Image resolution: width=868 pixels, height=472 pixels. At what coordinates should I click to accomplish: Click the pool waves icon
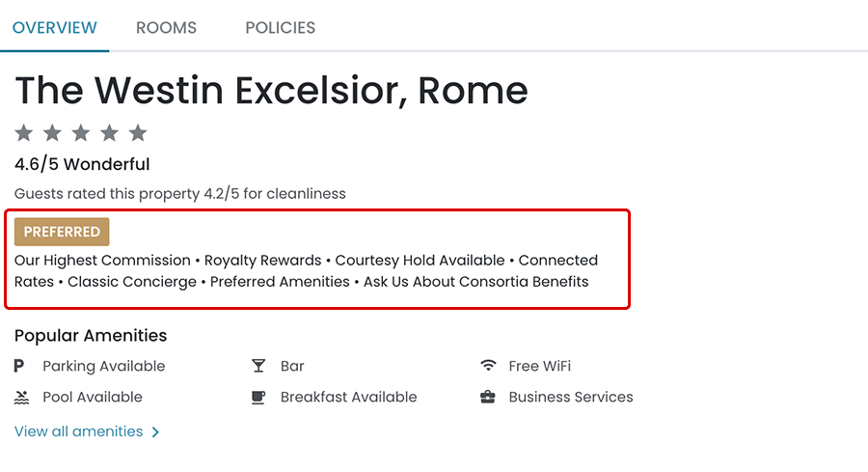[x=21, y=397]
